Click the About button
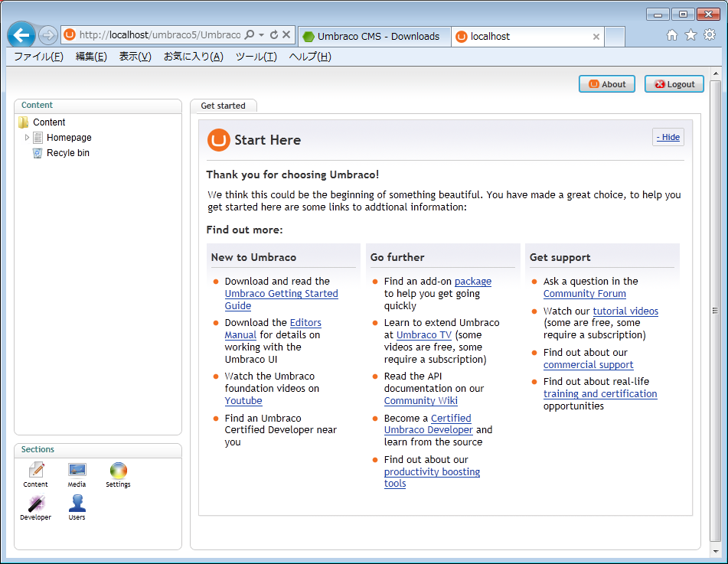The image size is (728, 564). pyautogui.click(x=606, y=84)
